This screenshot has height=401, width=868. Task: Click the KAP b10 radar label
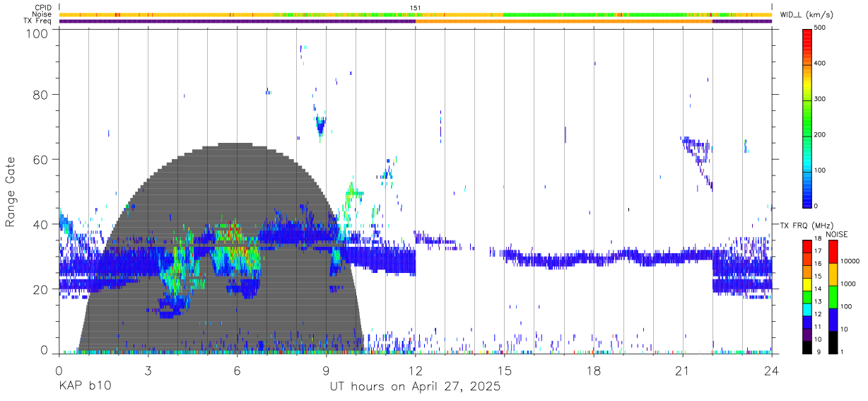pos(84,387)
